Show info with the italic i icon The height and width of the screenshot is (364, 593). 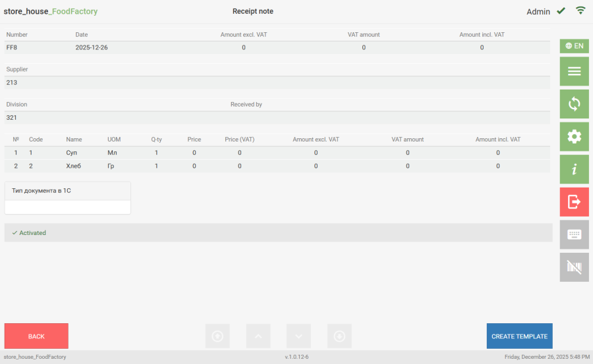(574, 169)
